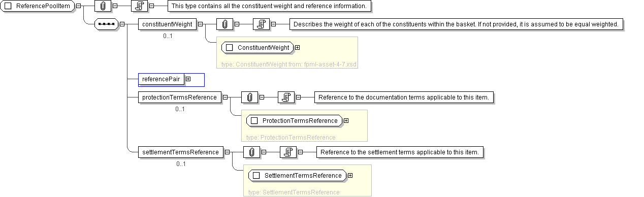This screenshot has width=644, height=197.
Task: Click the square box inside ConstituentWeight type
Action: pos(229,48)
